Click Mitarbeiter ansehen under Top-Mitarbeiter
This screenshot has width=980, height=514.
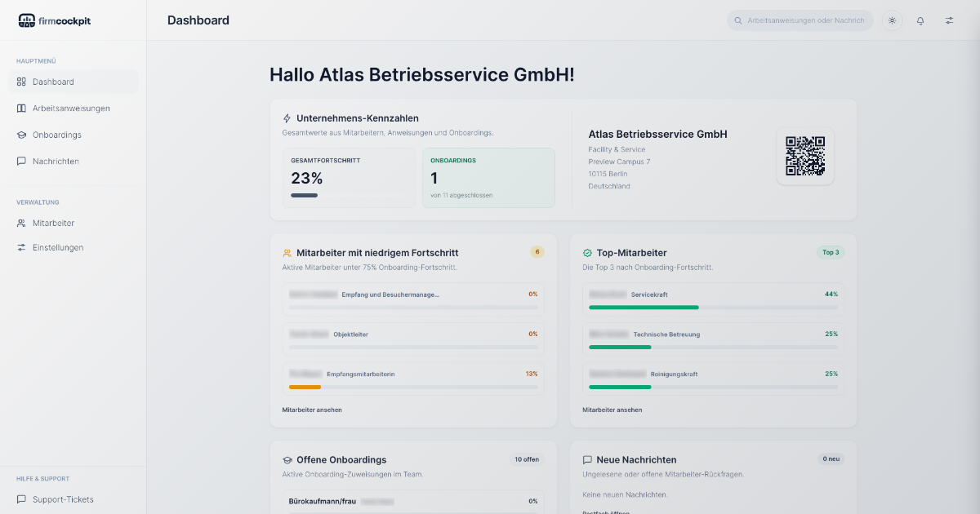click(x=612, y=410)
